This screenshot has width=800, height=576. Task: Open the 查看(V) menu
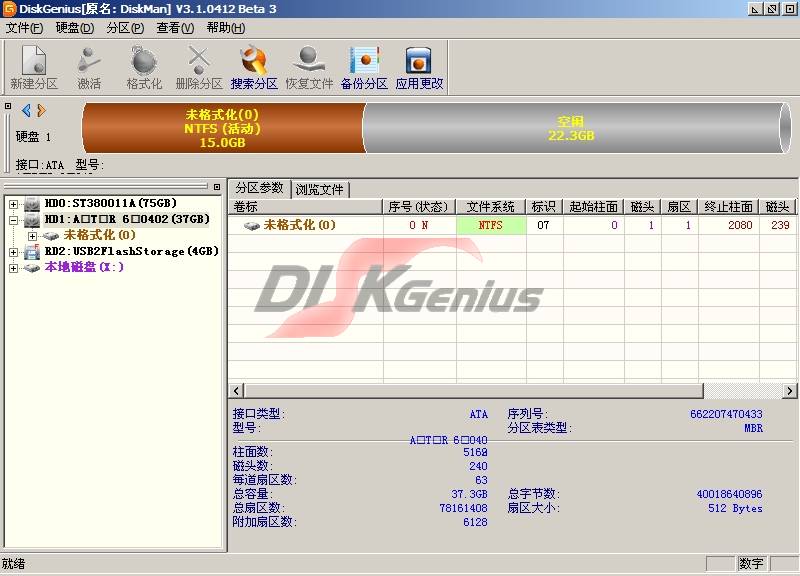[175, 28]
